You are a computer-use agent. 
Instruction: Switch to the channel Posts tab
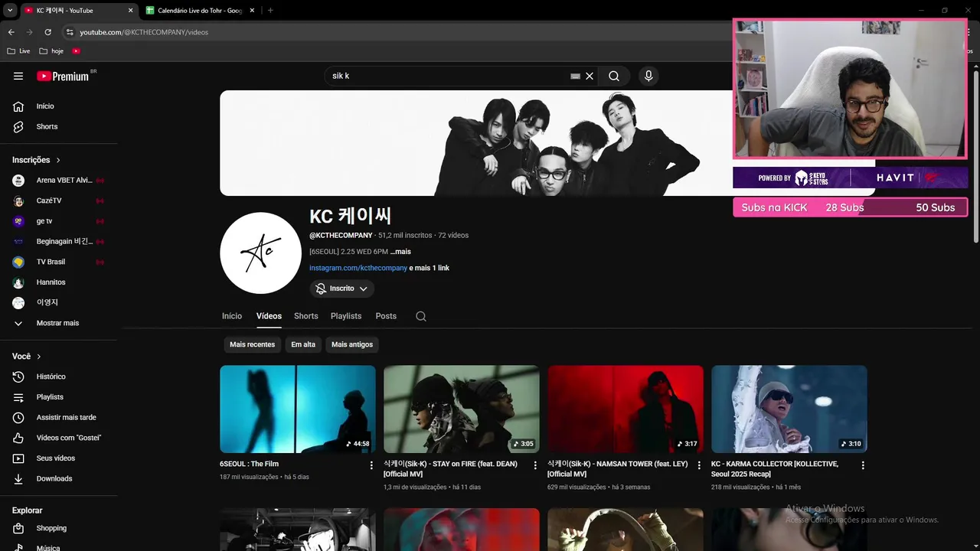point(386,316)
